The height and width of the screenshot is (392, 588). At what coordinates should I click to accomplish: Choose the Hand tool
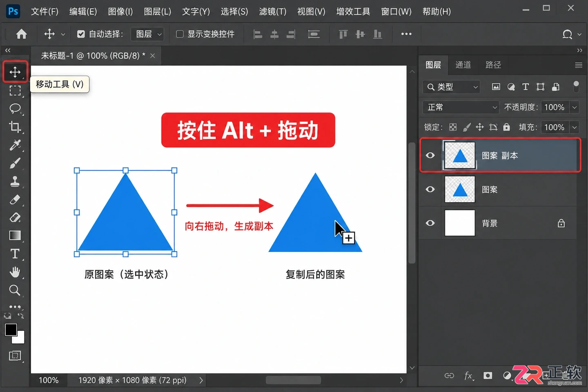click(x=15, y=272)
